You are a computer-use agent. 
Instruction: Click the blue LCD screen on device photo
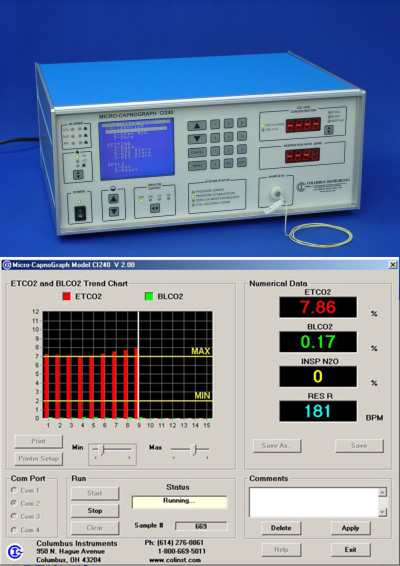tap(136, 149)
